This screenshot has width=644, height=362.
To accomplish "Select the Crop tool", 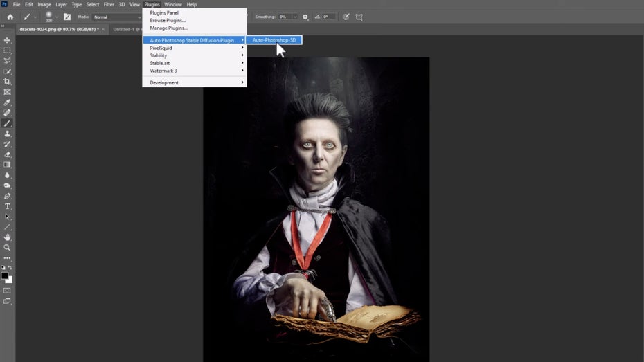I will (x=8, y=81).
